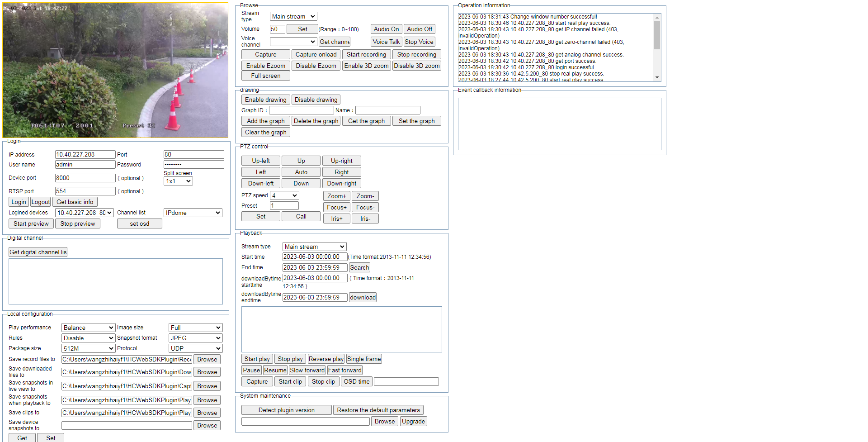This screenshot has width=868, height=442.
Task: Move PTZ Up-left
Action: coord(261,161)
